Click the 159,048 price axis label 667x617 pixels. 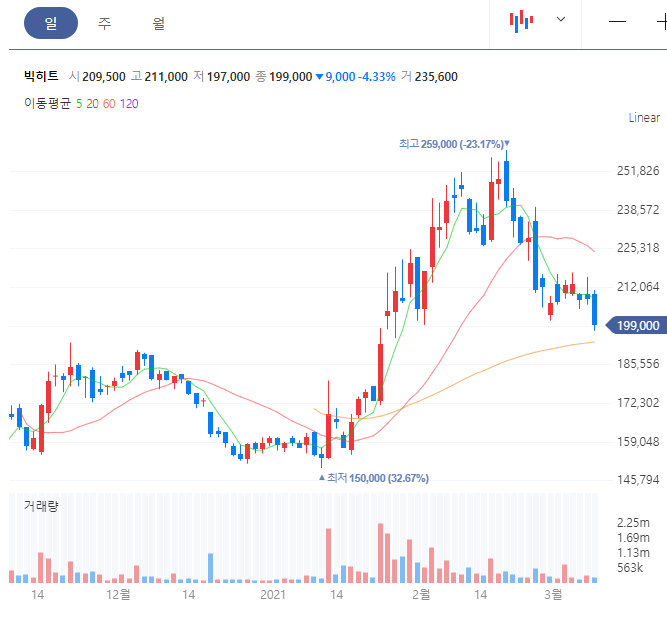(x=638, y=442)
